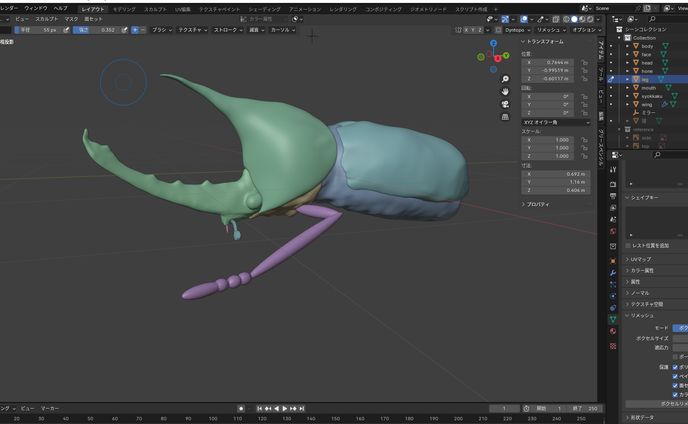Open the テクスチャ dropdown

point(193,30)
